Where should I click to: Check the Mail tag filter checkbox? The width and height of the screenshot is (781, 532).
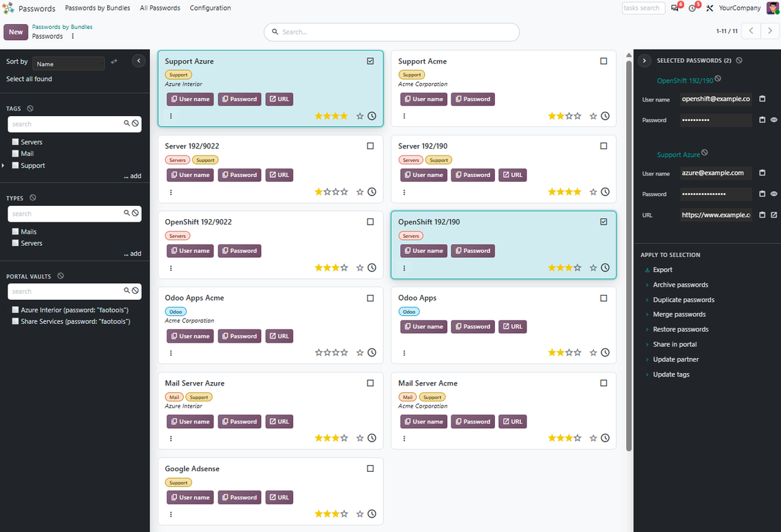tap(15, 153)
